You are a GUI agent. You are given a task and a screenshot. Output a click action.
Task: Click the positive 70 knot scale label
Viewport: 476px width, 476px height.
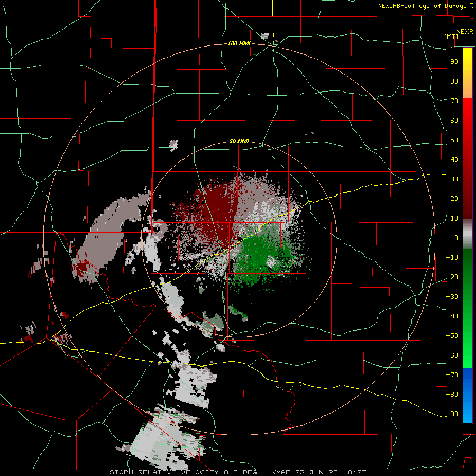[454, 101]
